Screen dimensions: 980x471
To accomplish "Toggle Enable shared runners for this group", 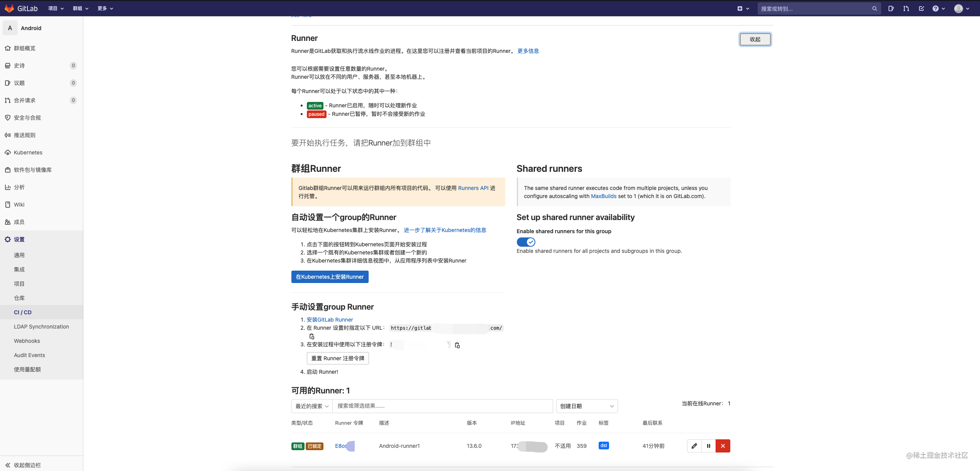I will tap(525, 242).
